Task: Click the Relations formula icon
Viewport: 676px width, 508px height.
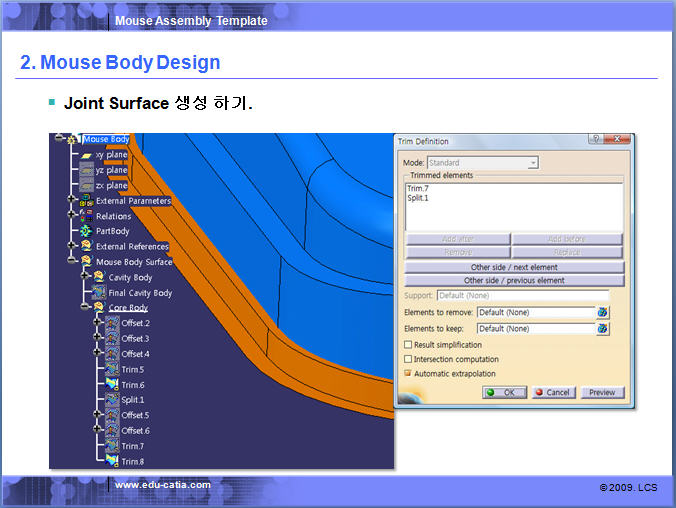Action: [85, 215]
